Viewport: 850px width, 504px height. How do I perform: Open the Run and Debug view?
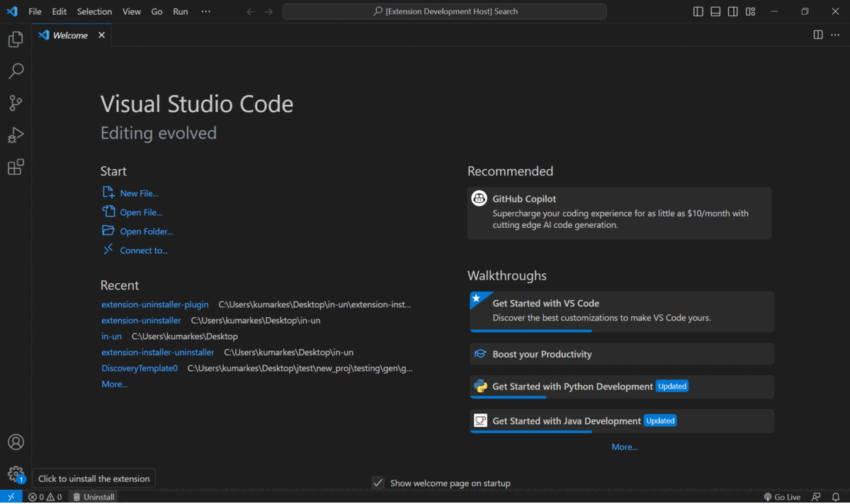click(16, 135)
